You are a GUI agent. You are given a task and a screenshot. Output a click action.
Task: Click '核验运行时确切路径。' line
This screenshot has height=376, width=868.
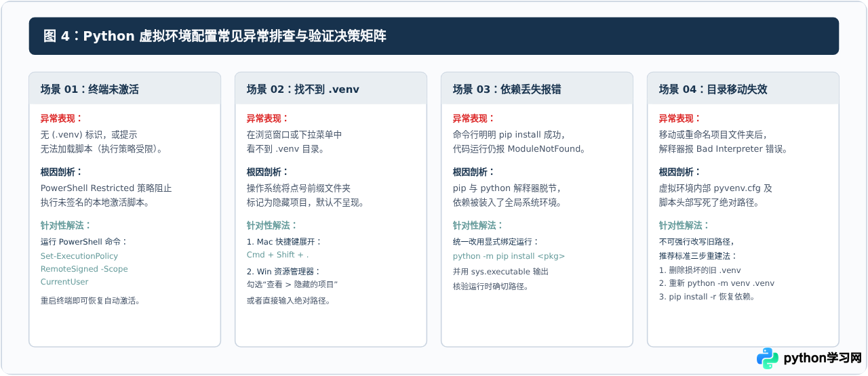tap(491, 286)
